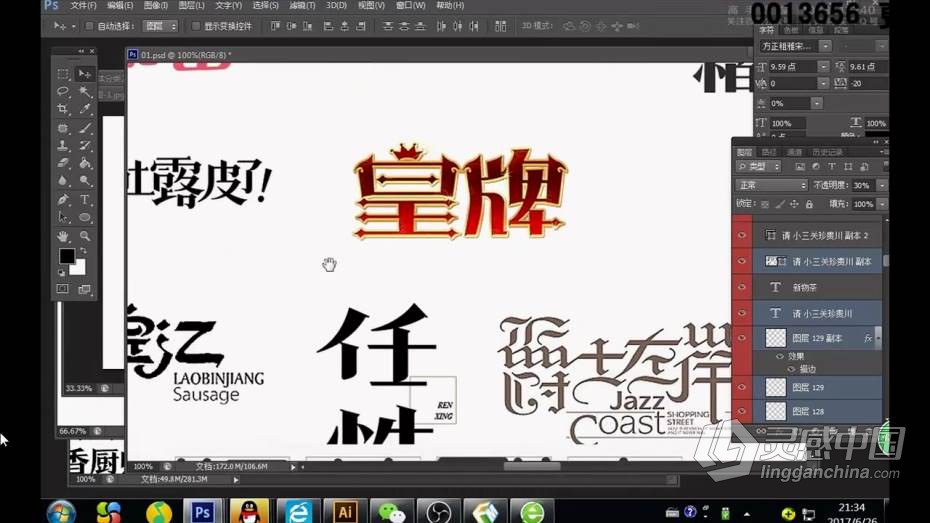Open Adobe Illustrator from the taskbar
Image resolution: width=930 pixels, height=523 pixels.
345,511
